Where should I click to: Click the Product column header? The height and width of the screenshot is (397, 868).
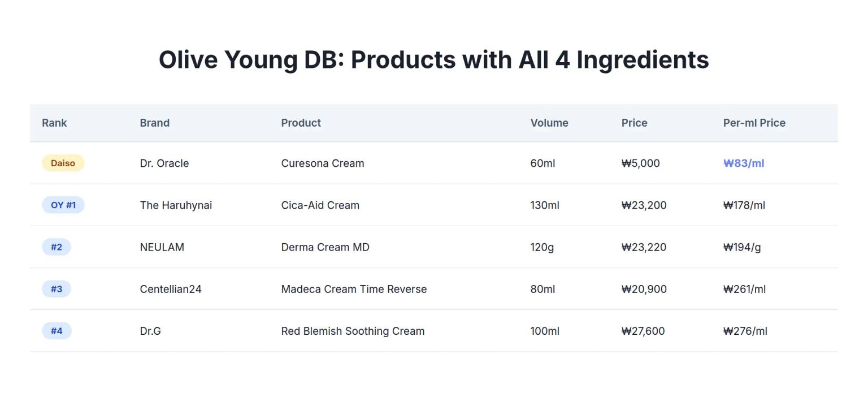pyautogui.click(x=301, y=123)
